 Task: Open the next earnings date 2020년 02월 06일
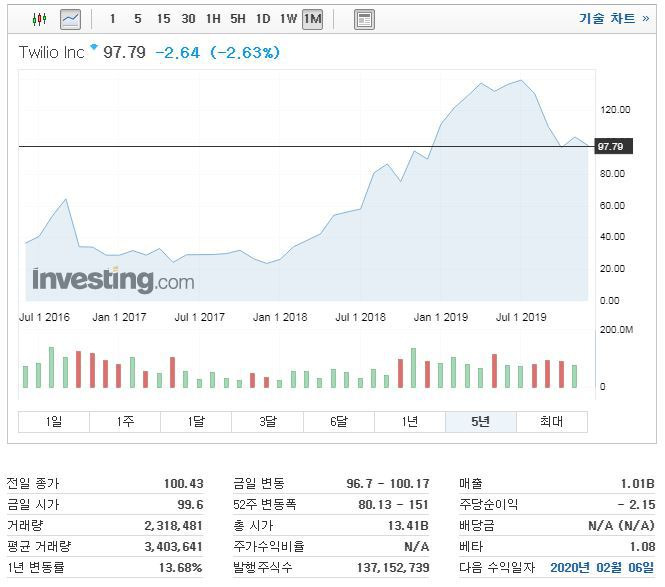602,567
